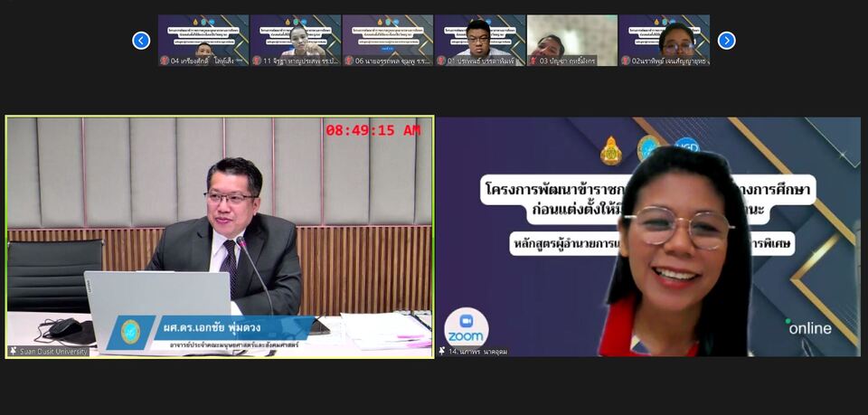Click muted mic icon on participant 11 thumbnail
The image size is (868, 415).
[x=257, y=61]
